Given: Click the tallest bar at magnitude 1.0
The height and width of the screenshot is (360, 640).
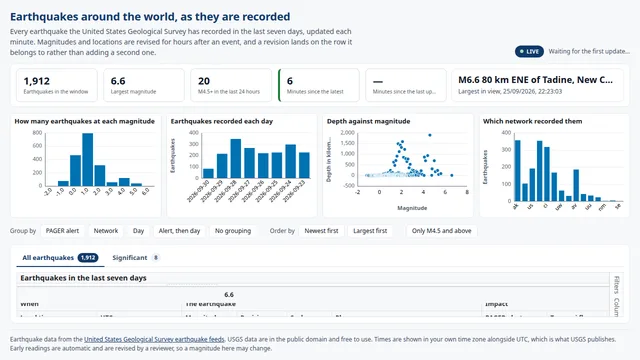Looking at the screenshot, I should point(87,160).
